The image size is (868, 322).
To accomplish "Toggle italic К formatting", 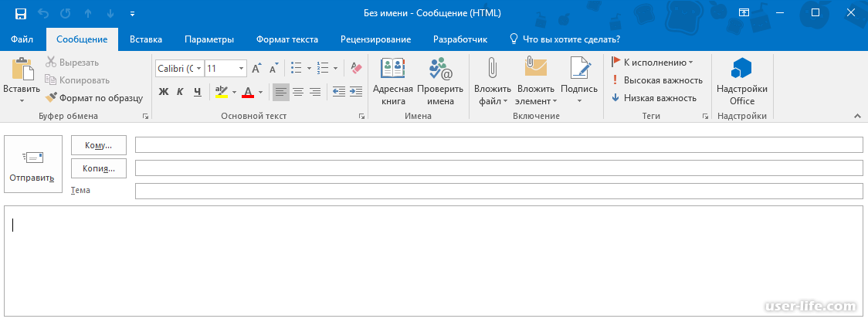I will click(180, 92).
